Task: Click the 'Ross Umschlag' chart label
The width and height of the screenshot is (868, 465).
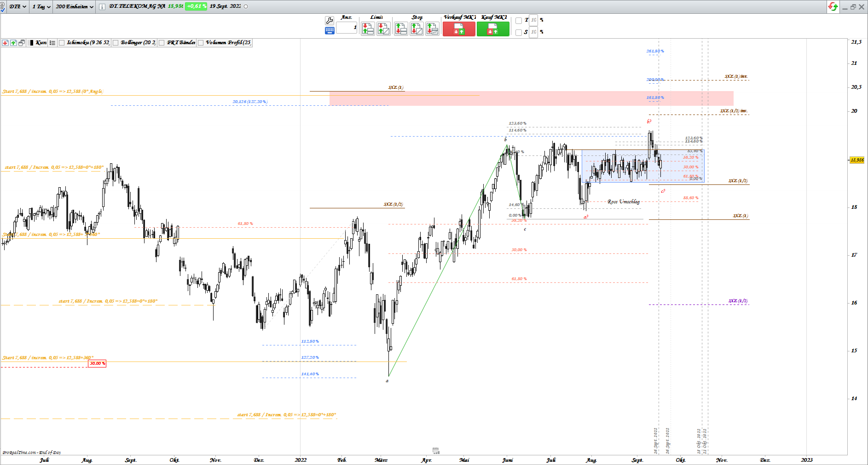Action: click(x=623, y=202)
